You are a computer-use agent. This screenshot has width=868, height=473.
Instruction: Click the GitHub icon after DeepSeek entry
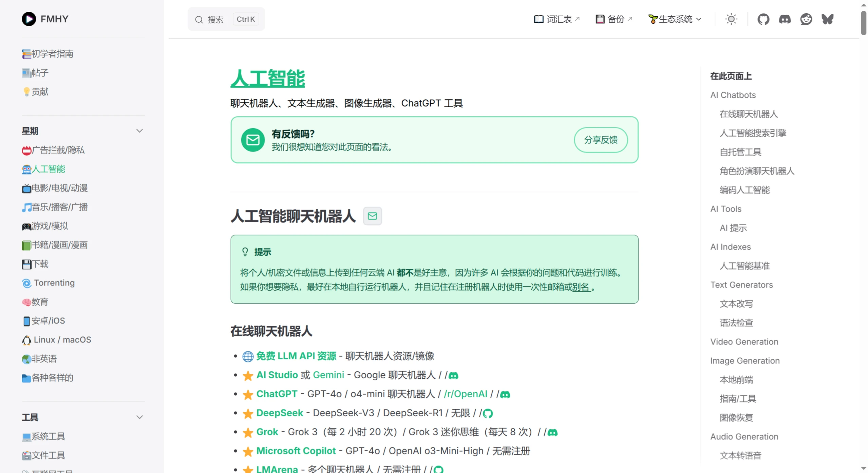pos(488,414)
